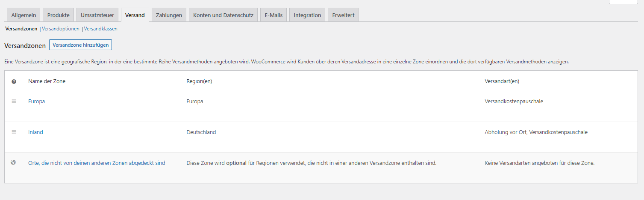Open the Allgemein tab
The height and width of the screenshot is (200, 644).
coord(24,15)
